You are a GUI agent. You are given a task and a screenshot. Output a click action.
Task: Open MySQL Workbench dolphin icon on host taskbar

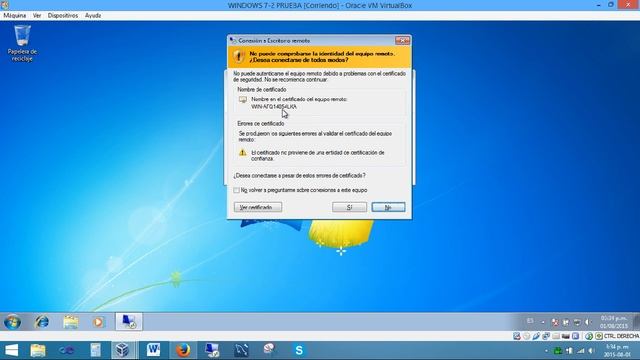pos(241,350)
